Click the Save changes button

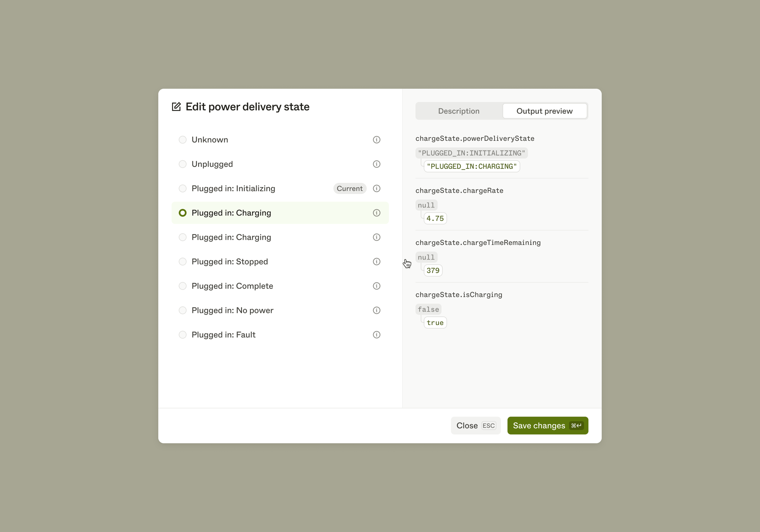[x=548, y=426]
